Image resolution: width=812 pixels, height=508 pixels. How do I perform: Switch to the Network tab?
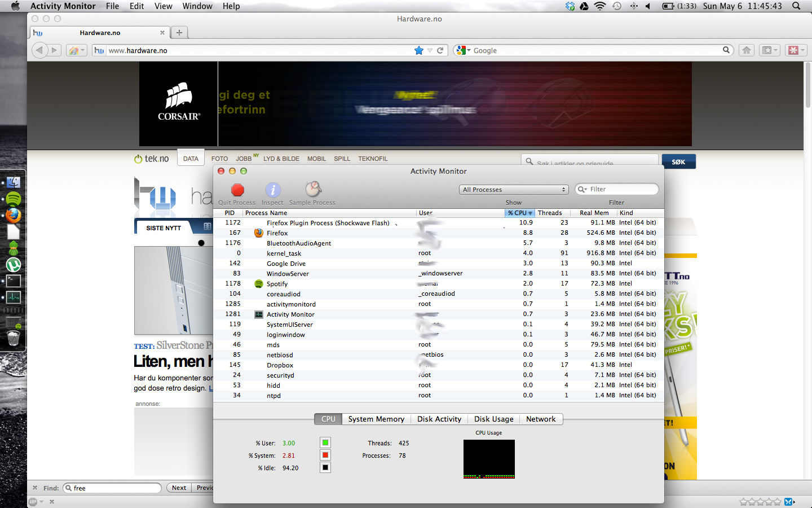click(541, 419)
